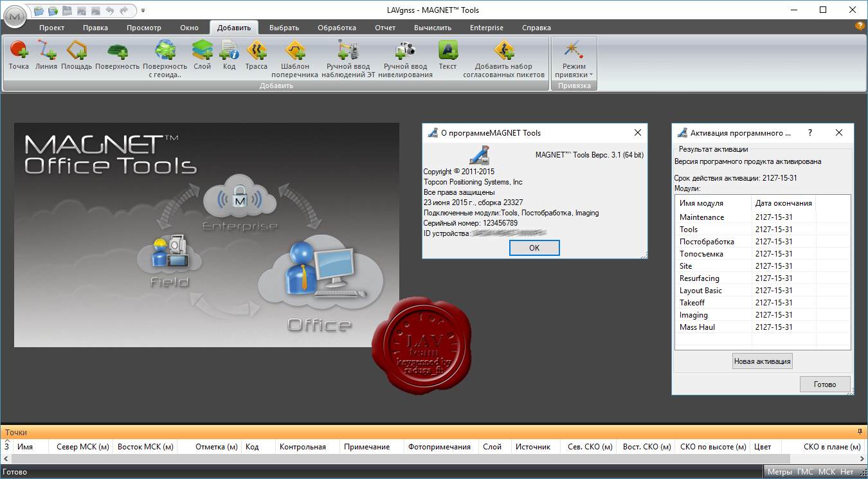Click Метры units in status bar
Viewport: 868px width, 479px height.
click(x=780, y=472)
